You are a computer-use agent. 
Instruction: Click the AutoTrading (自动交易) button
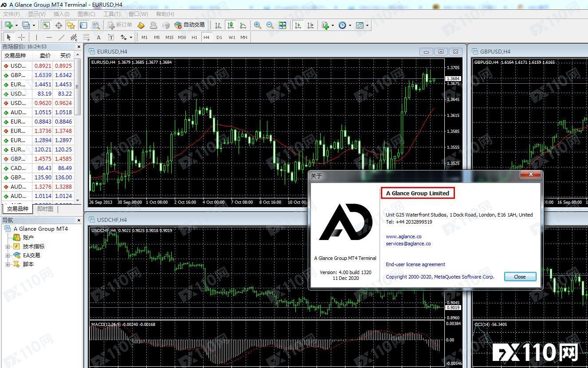[189, 25]
